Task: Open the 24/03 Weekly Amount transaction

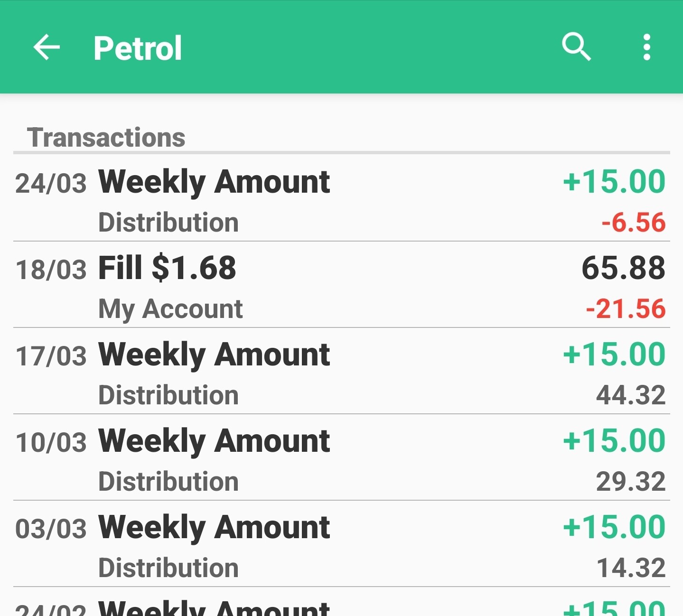Action: click(x=341, y=198)
